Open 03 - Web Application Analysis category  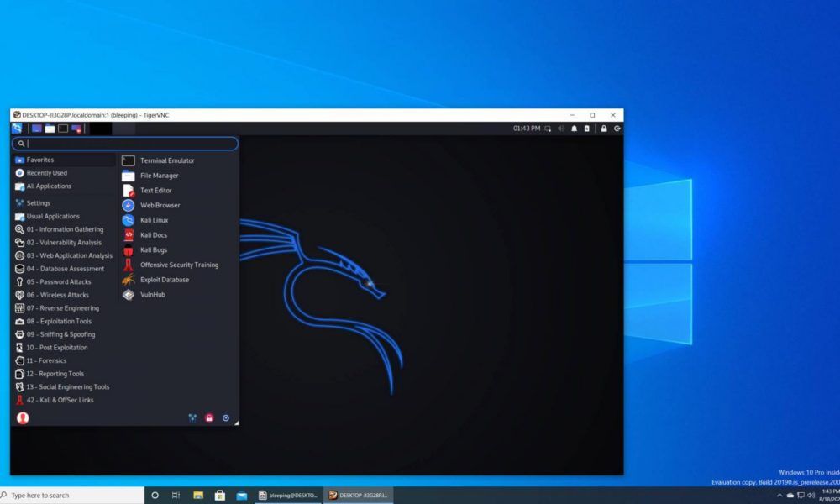pos(65,255)
